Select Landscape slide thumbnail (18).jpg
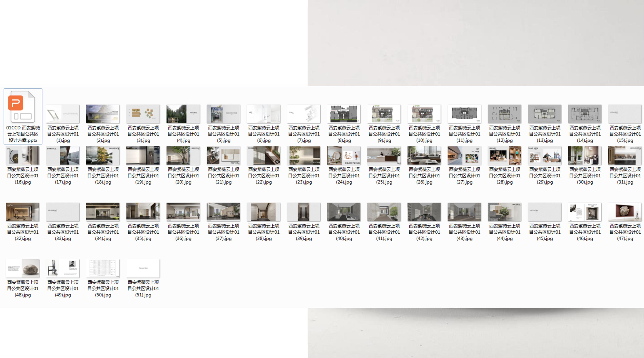 pyautogui.click(x=103, y=156)
